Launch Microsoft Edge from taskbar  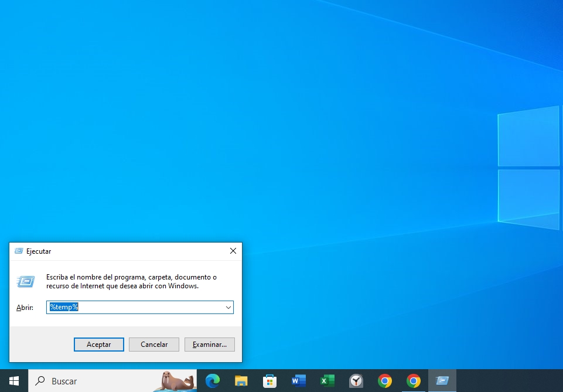[213, 381]
